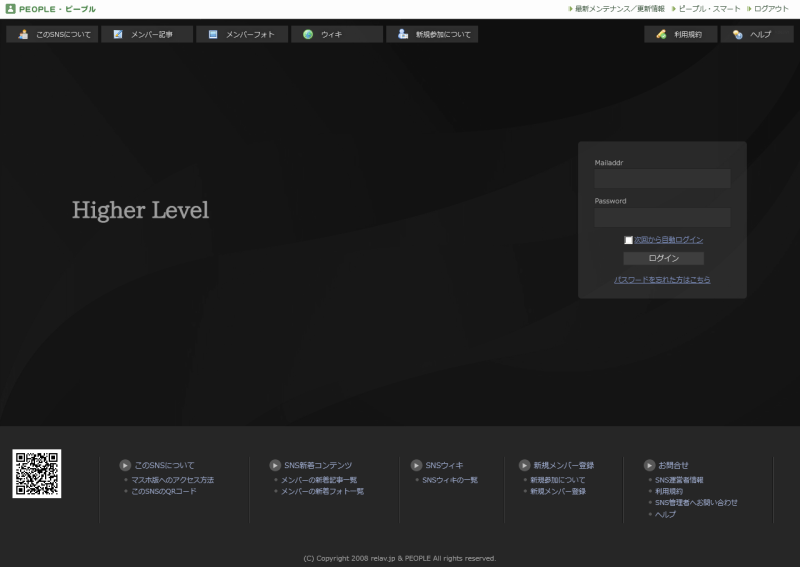Click the arrow icon beside footer このSNSについて
The width and height of the screenshot is (800, 567).
click(125, 465)
